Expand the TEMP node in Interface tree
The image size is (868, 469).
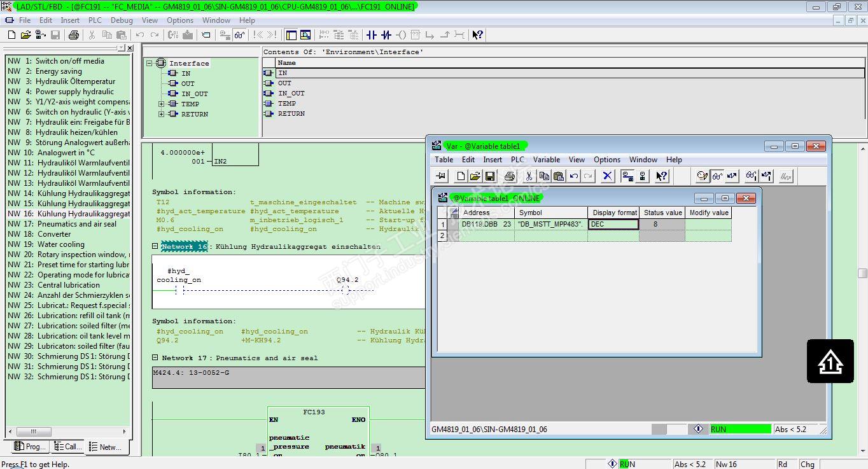click(x=162, y=104)
